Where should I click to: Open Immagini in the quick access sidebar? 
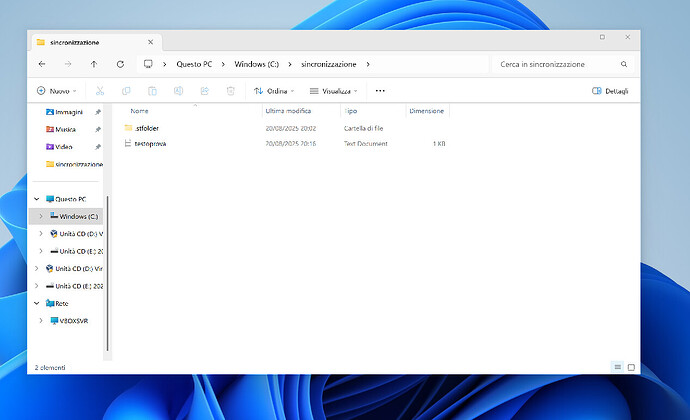[69, 112]
